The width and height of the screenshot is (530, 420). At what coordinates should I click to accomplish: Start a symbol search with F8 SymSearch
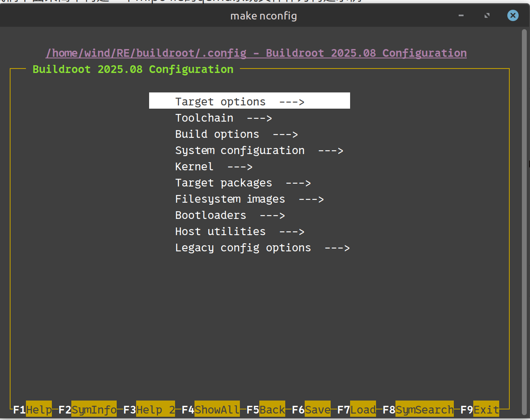(x=424, y=409)
